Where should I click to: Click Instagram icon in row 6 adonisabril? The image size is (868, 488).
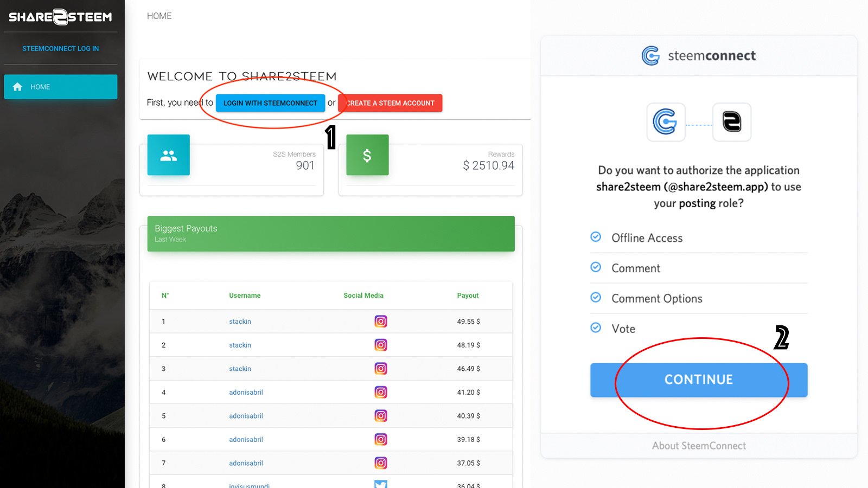click(381, 439)
